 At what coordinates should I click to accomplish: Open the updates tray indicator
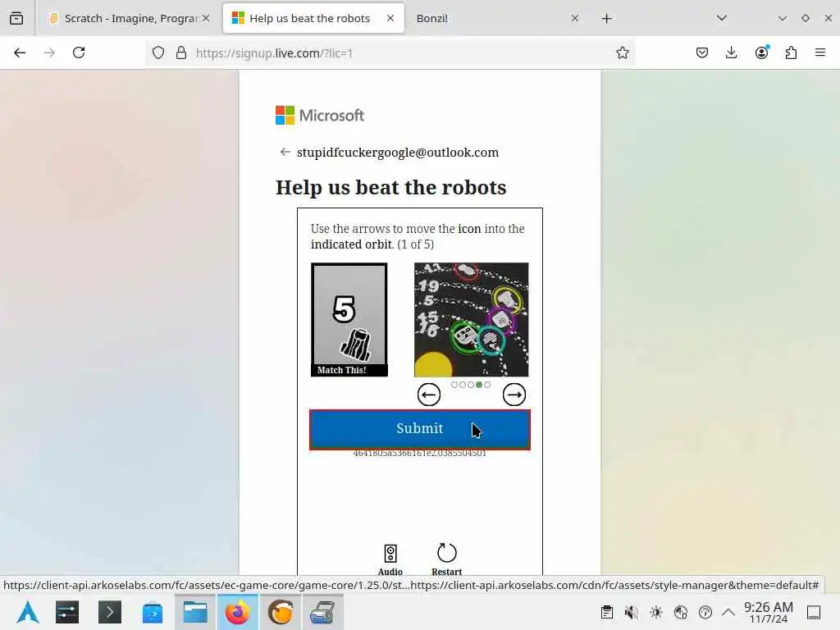[705, 612]
